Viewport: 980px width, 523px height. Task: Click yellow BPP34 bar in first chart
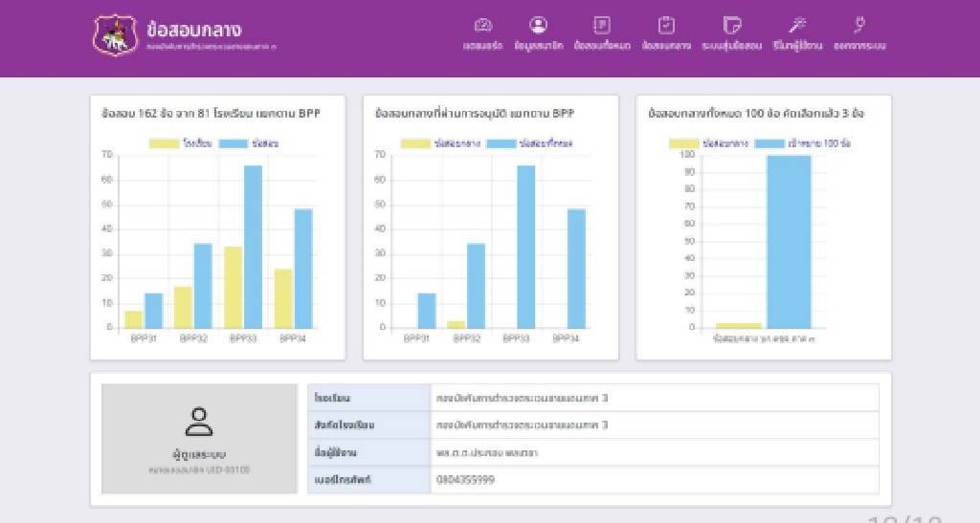click(282, 297)
